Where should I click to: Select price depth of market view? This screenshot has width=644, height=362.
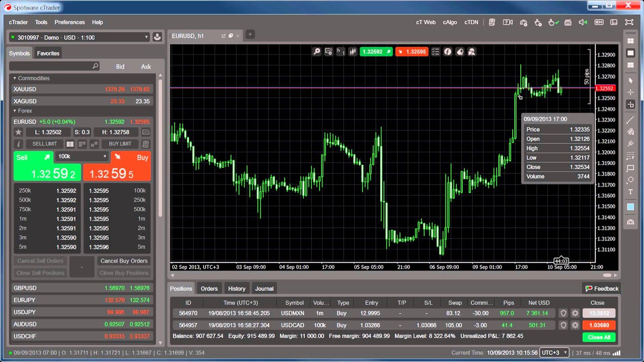[82, 144]
